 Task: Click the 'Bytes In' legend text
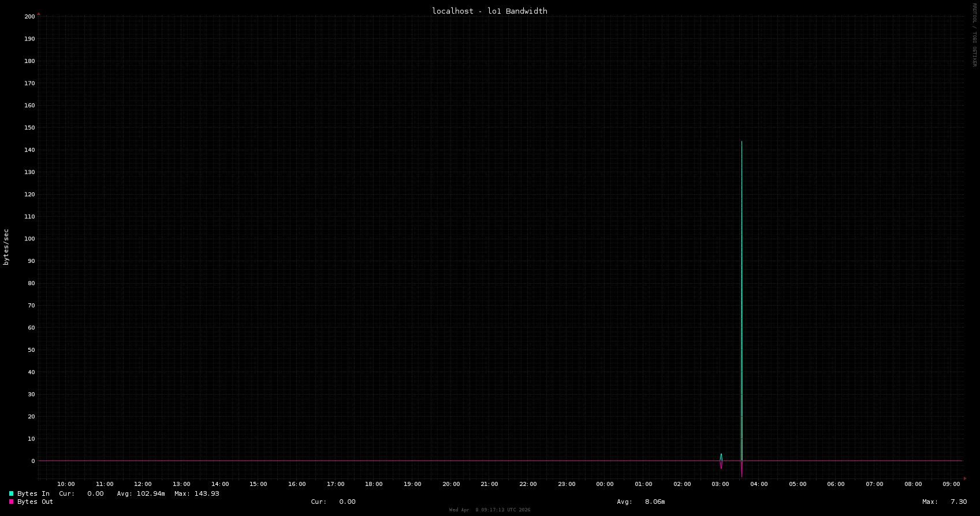pos(33,493)
